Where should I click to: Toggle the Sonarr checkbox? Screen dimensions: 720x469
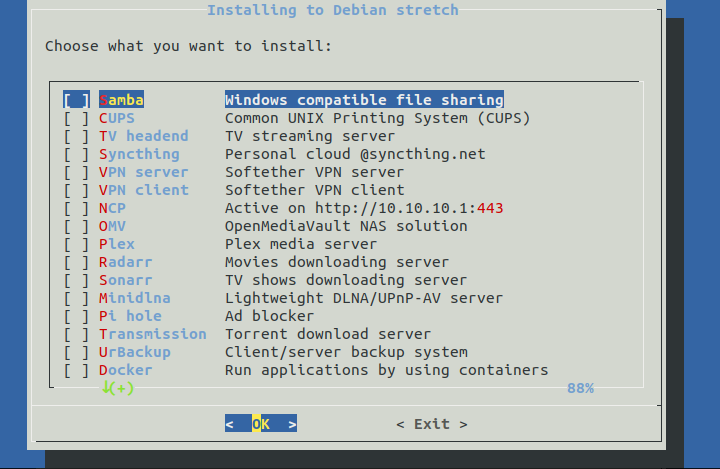[x=76, y=280]
